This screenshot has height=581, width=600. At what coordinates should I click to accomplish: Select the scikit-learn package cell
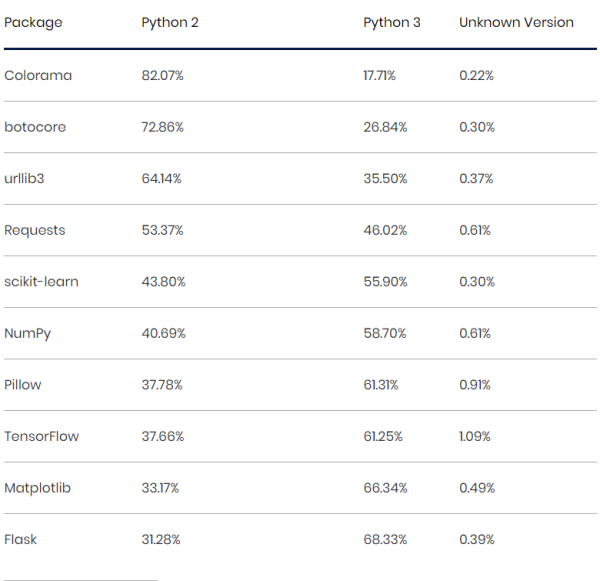tap(41, 281)
